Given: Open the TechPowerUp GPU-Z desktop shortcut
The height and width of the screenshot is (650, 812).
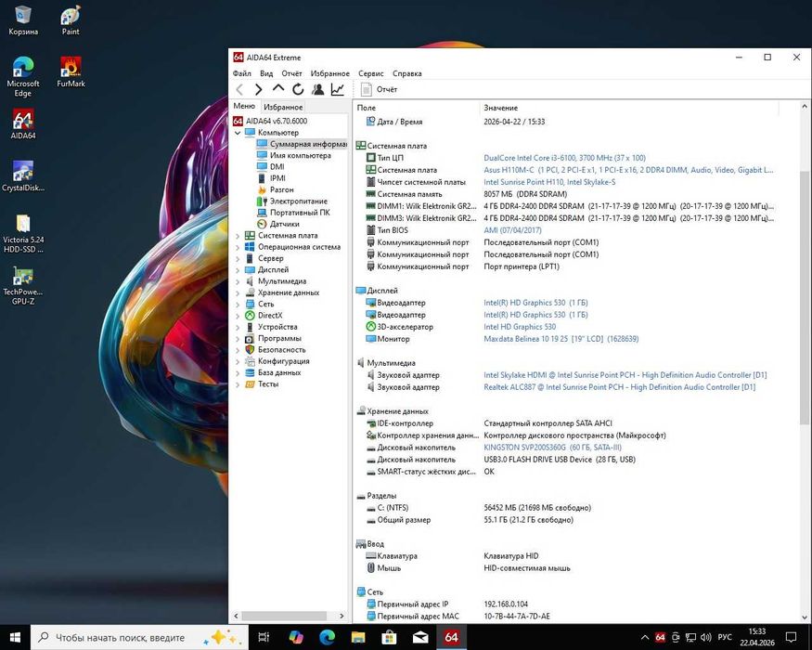Looking at the screenshot, I should point(23,286).
